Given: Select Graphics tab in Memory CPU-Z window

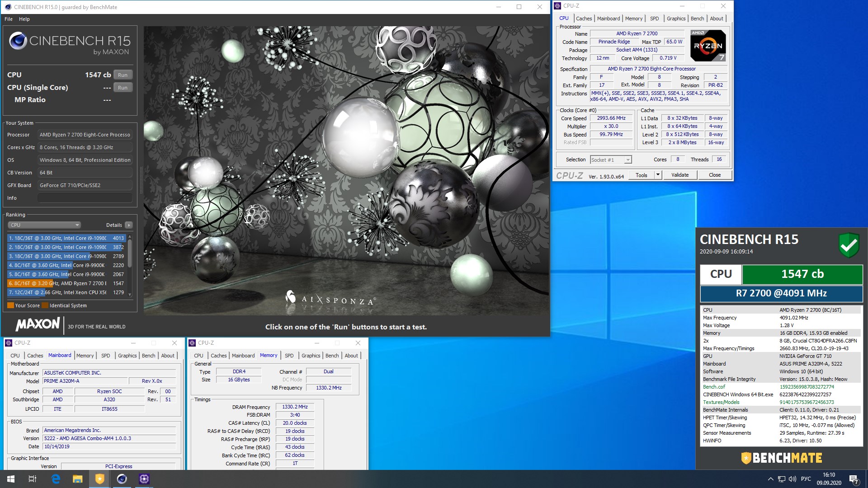Looking at the screenshot, I should (311, 356).
